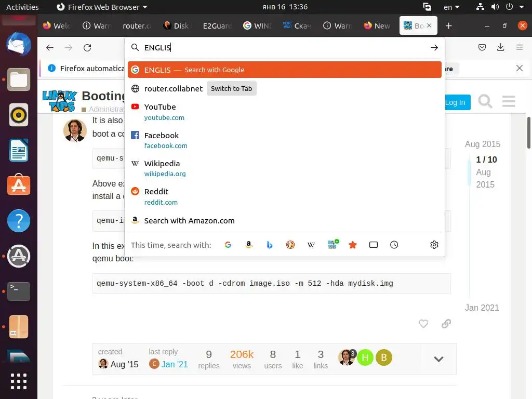The width and height of the screenshot is (532, 399).
Task: Add the Linux Tips search engine
Action: (x=332, y=244)
